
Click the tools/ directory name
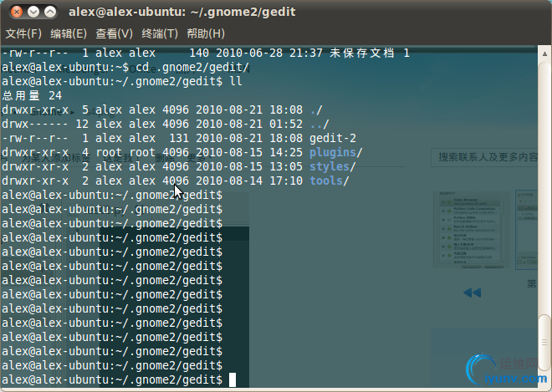(x=326, y=181)
